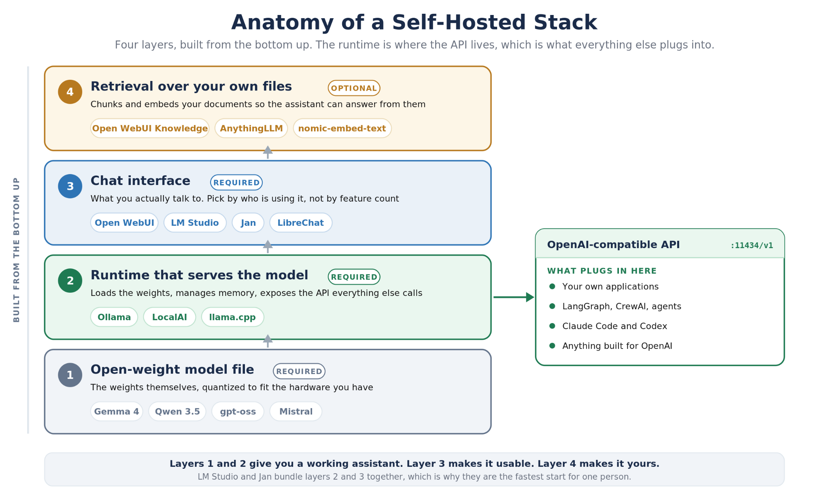Click the nomic-embed-text pill
Screen dimensions: 829x504
pyautogui.click(x=342, y=128)
